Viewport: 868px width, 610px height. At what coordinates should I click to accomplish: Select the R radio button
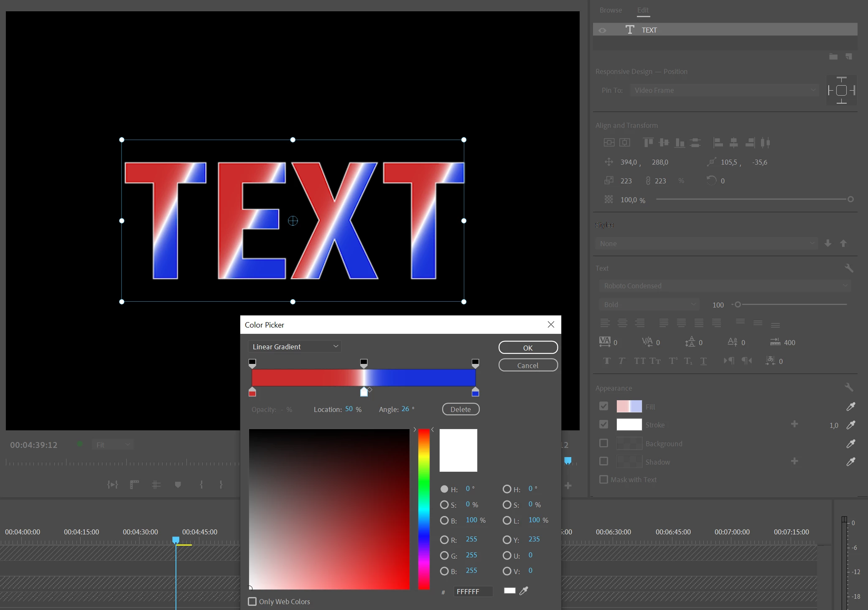(x=444, y=540)
